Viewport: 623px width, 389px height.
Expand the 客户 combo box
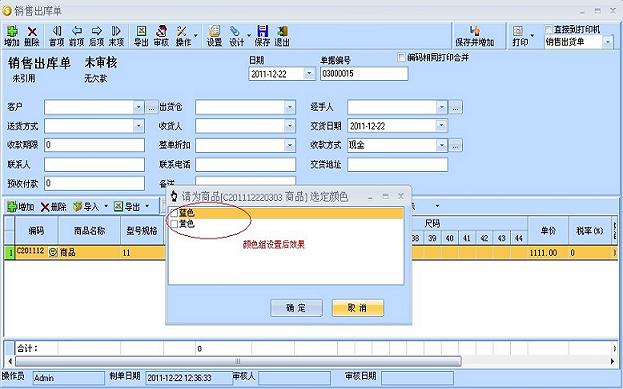[138, 107]
